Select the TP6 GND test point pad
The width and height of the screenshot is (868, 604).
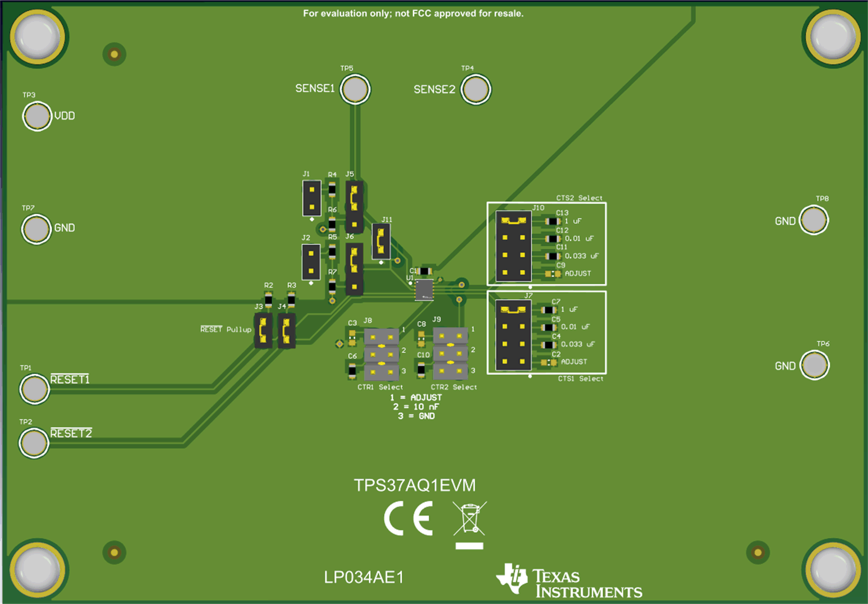tap(814, 365)
